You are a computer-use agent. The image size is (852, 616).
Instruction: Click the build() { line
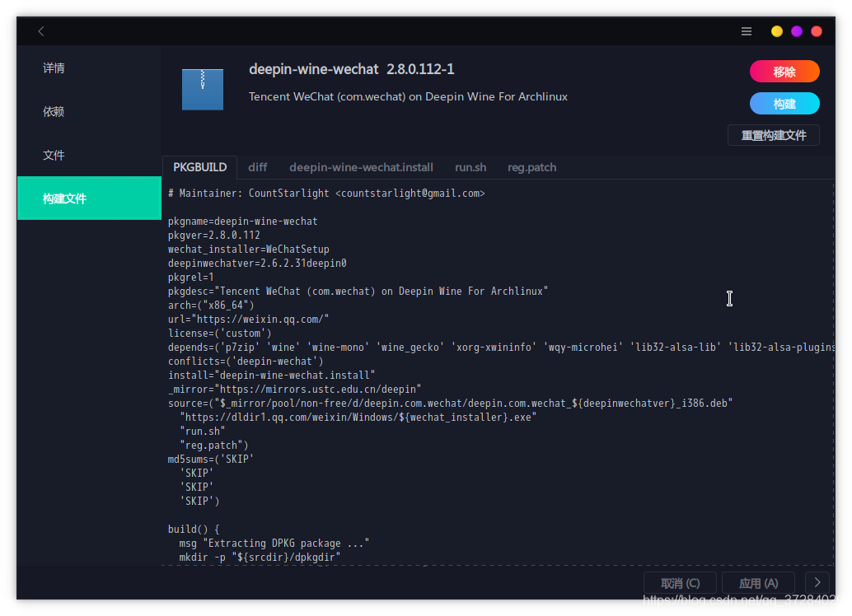194,529
